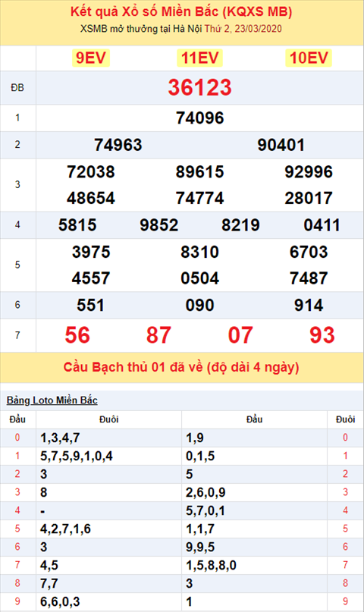Click loto tail values '4,2,7,1,6'

(65, 529)
